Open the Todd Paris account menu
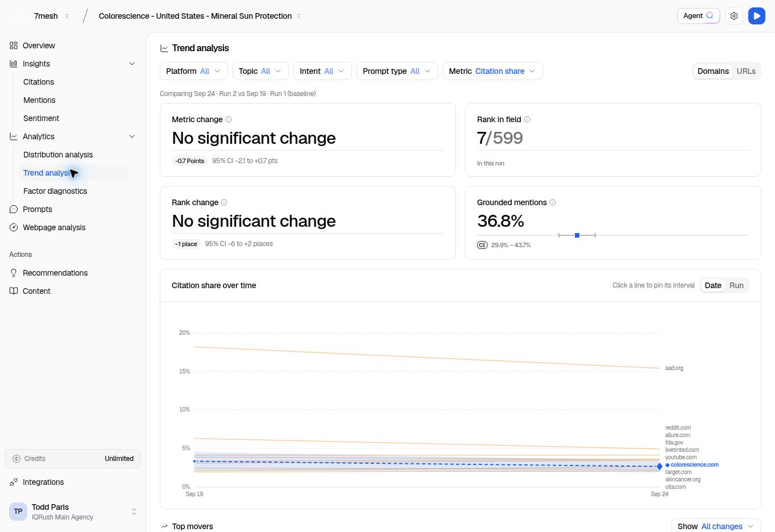This screenshot has width=775, height=532. pos(73,512)
